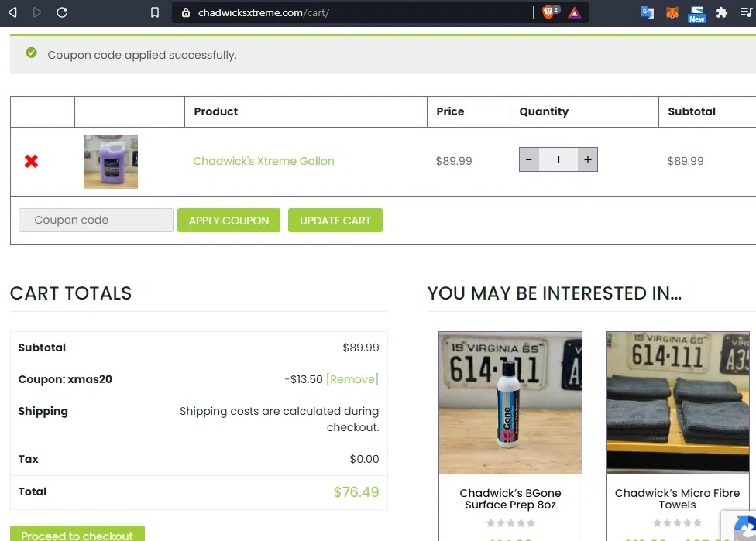
Task: Open the Google Translate extension icon
Action: (x=647, y=12)
